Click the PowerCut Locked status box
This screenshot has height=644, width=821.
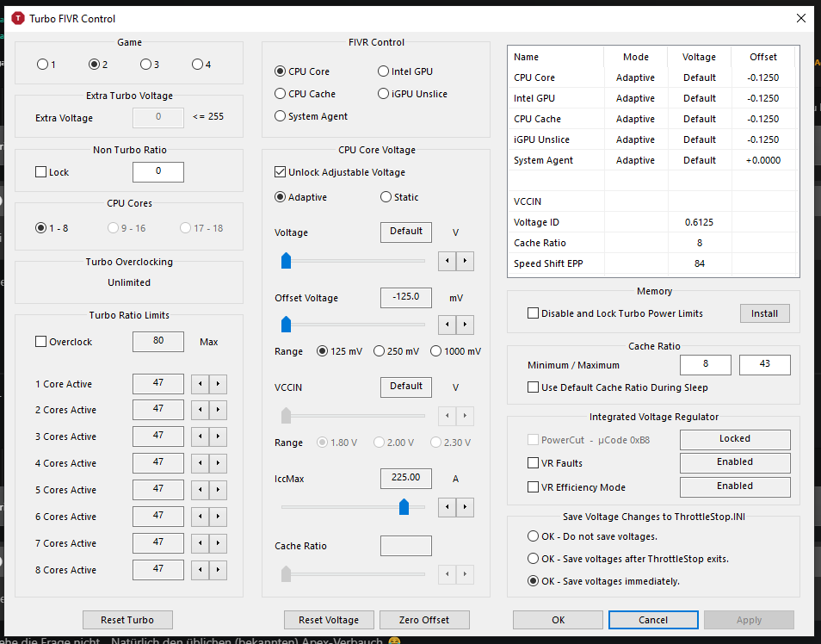point(735,440)
